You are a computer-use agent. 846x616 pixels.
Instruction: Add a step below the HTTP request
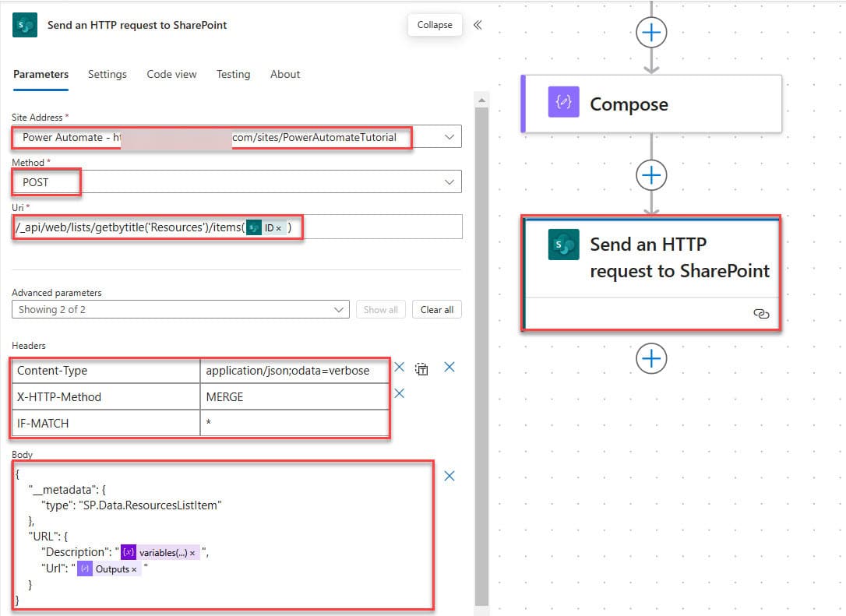pos(651,358)
